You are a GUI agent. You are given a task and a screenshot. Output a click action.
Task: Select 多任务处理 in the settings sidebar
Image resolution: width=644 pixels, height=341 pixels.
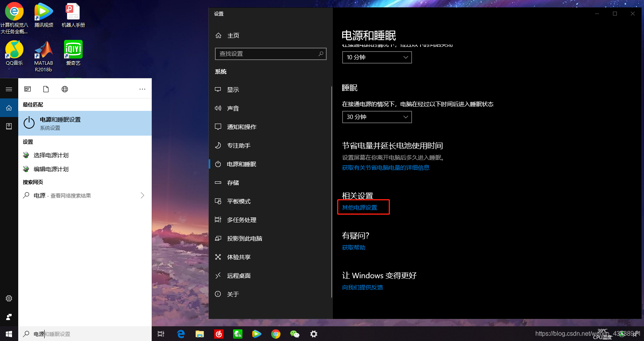coord(270,220)
